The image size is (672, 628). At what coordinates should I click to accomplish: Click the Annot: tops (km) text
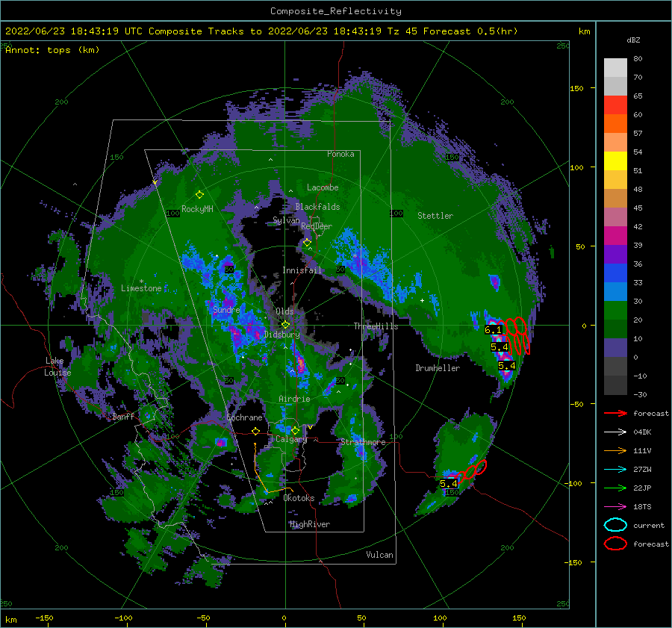click(52, 50)
